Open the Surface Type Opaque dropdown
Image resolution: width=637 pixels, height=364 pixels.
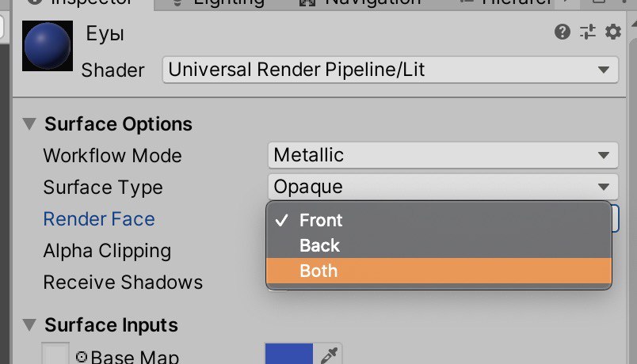click(443, 187)
